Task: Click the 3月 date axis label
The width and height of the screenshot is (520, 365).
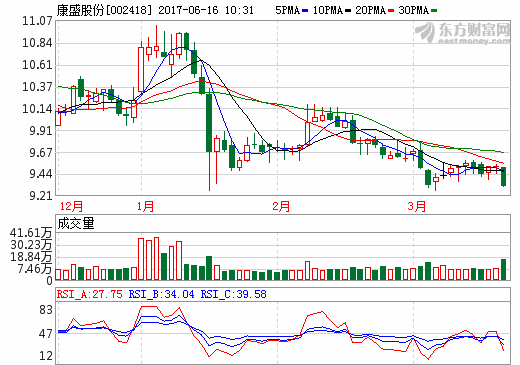Action: (x=417, y=206)
